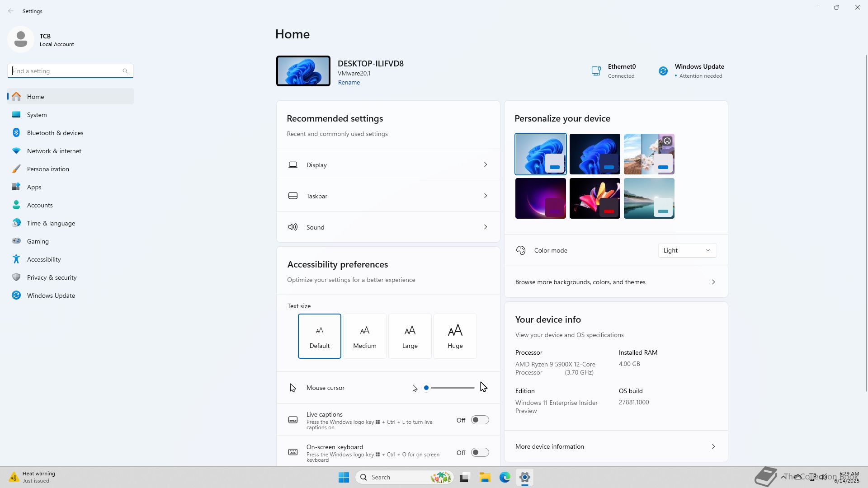Click the Windows Update status icon at top

tap(663, 71)
